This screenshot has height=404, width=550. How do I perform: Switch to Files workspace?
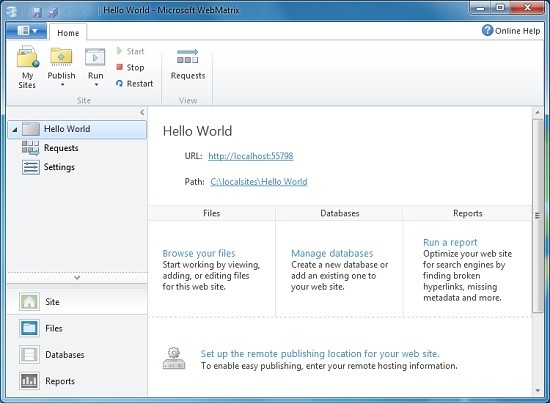coord(76,329)
